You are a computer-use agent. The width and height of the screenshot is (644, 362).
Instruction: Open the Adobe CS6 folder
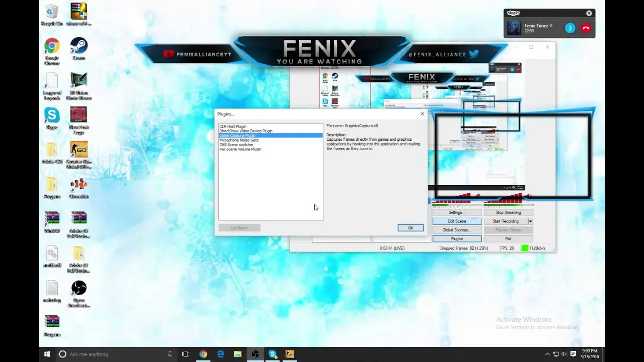[52, 152]
